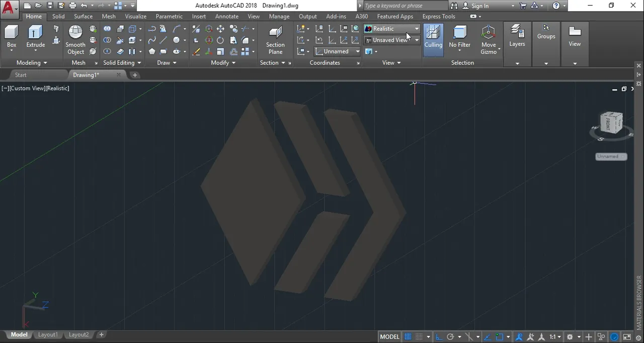Close the Drawing1 file tab
The height and width of the screenshot is (343, 644).
119,75
